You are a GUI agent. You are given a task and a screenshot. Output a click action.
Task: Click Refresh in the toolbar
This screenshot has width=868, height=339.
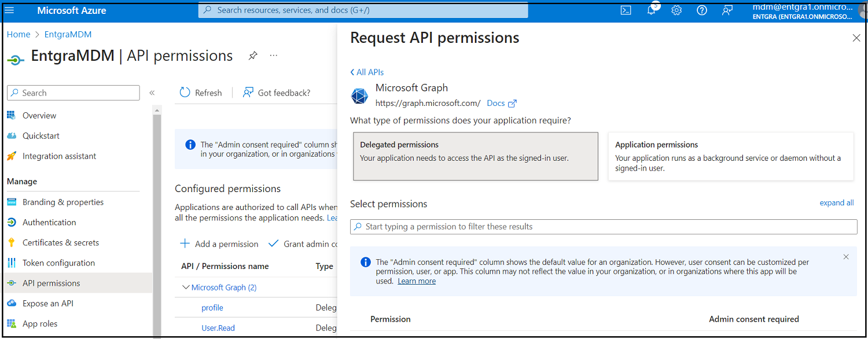point(201,93)
